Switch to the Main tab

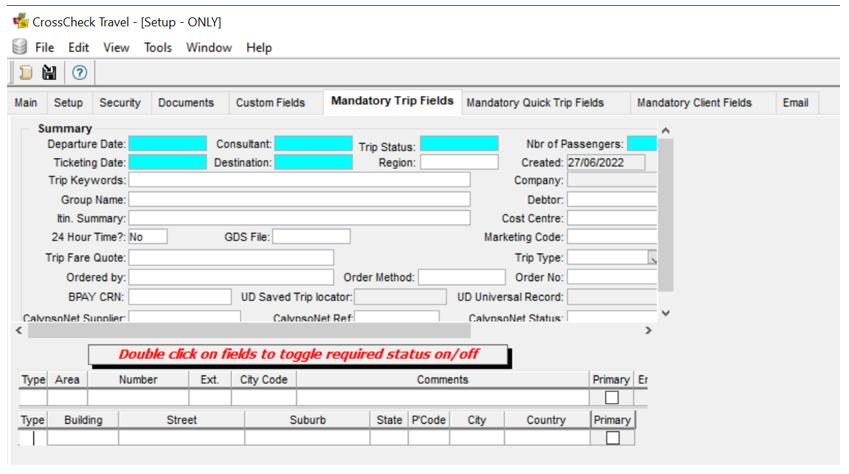point(26,103)
